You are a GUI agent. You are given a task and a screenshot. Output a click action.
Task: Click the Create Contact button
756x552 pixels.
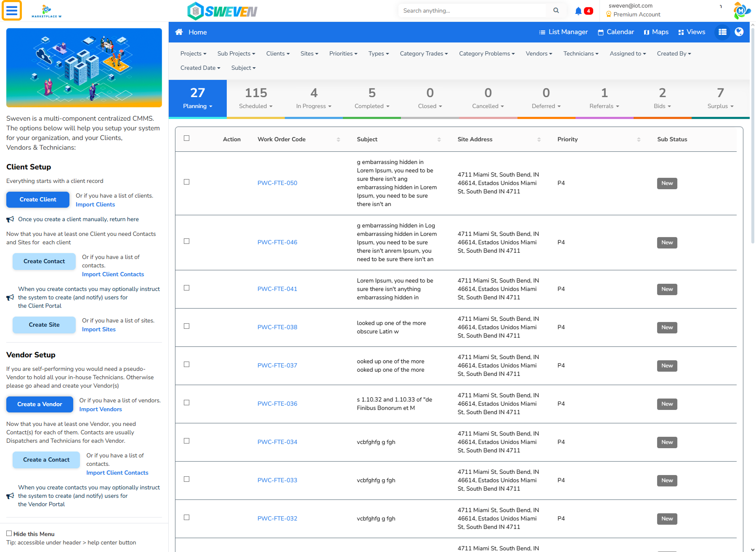[x=44, y=261]
